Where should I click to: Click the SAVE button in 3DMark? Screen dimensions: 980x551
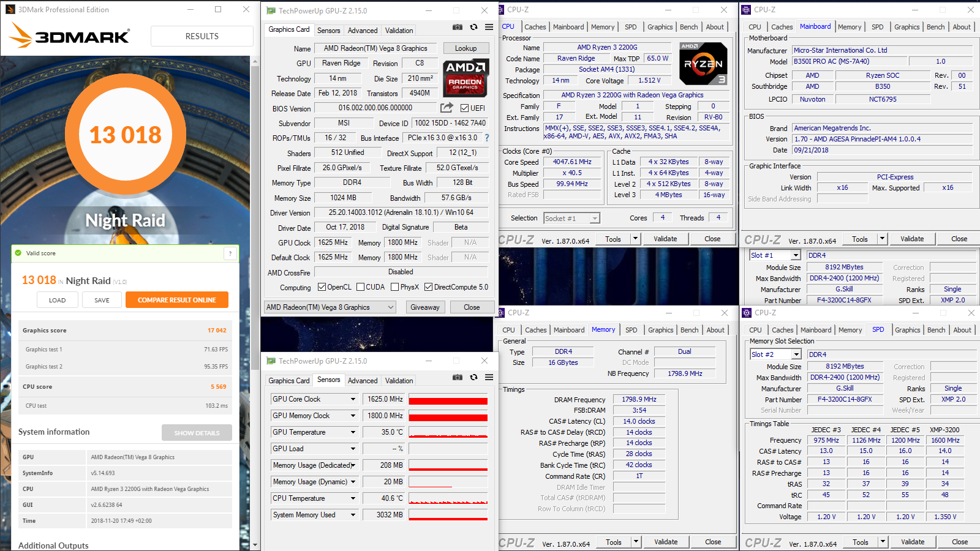tap(102, 300)
